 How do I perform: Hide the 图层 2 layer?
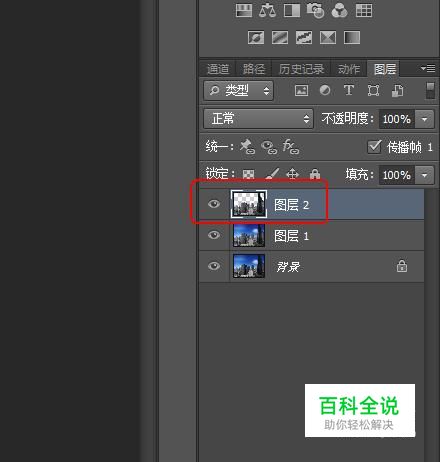(214, 204)
